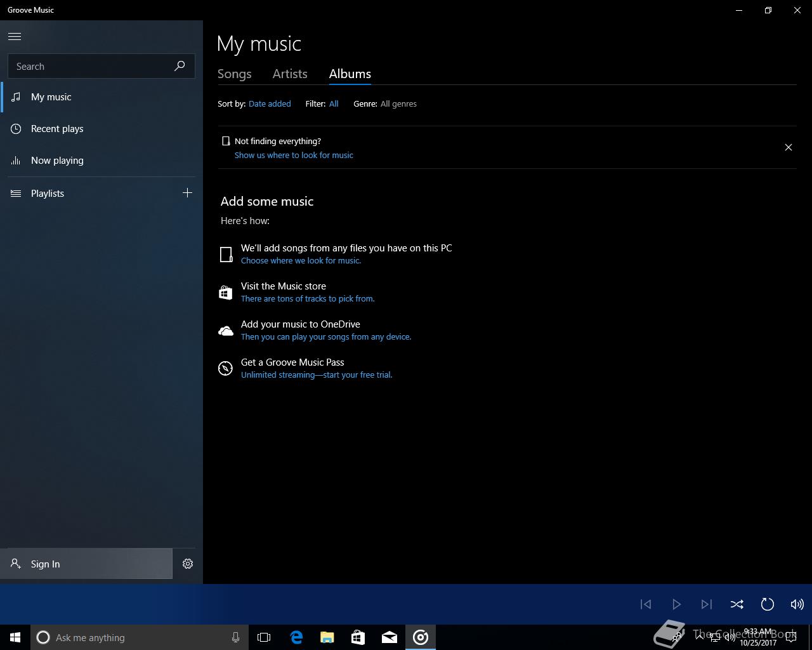
Task: Click the taskbar date 10/25/2017
Action: click(758, 642)
